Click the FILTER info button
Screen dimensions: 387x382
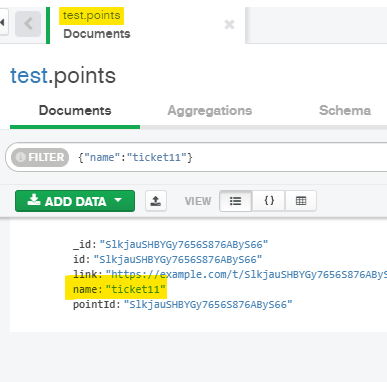(x=40, y=157)
